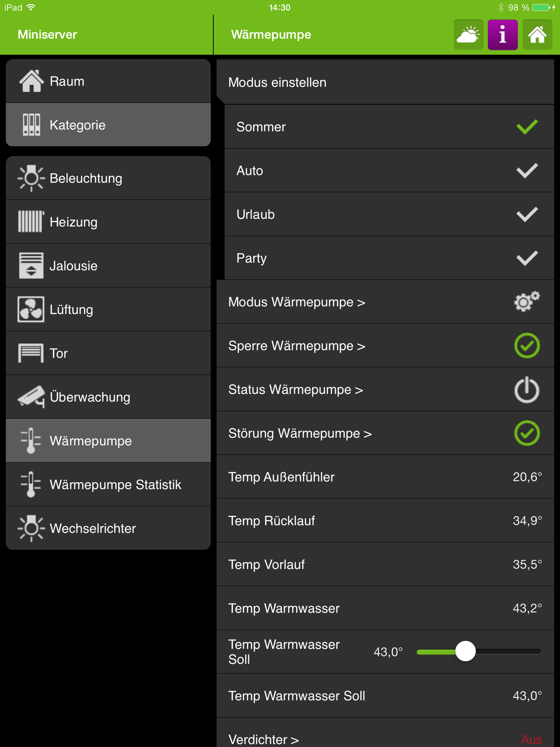Viewport: 560px width, 747px height.
Task: Tap the home icon in header
Action: point(537,35)
